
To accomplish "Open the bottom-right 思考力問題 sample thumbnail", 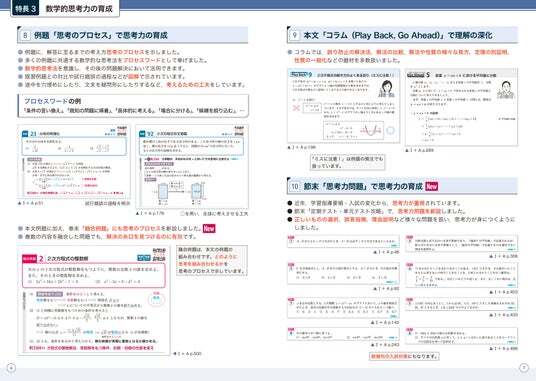I will coord(461,336).
